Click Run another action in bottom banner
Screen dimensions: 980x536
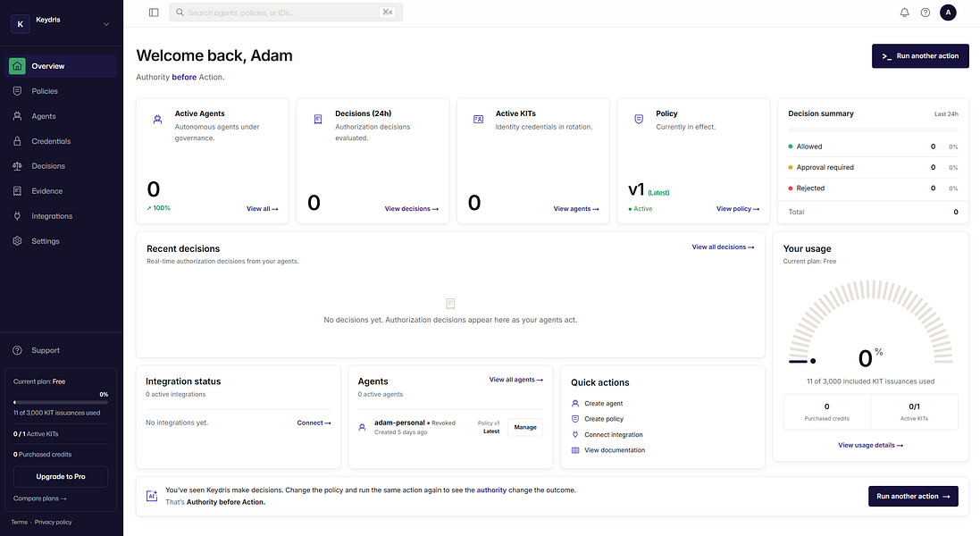click(913, 497)
